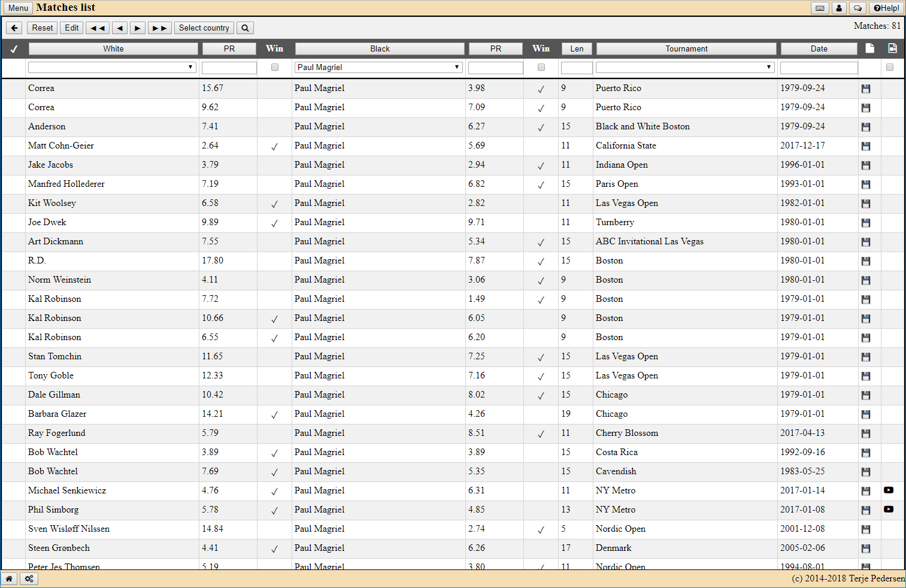
Task: Tick the White Win filter checkbox
Action: [275, 67]
